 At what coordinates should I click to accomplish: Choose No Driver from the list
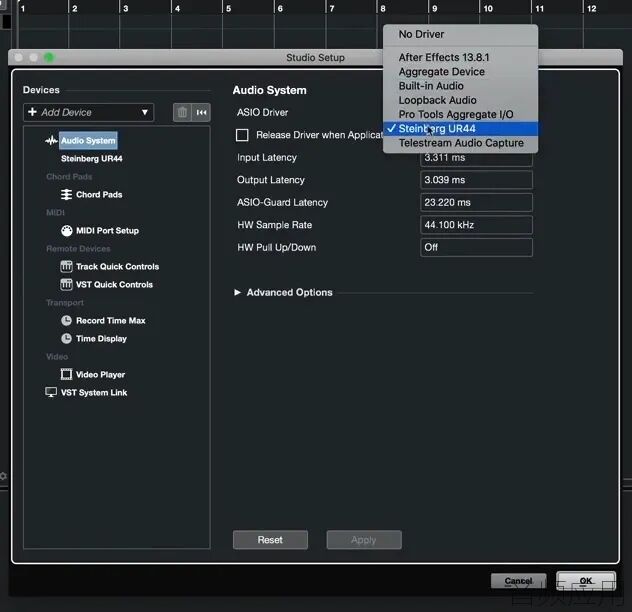460,34
